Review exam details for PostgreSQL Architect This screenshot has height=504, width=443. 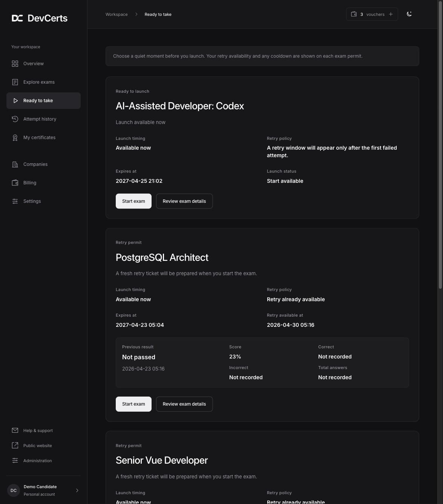tap(184, 404)
